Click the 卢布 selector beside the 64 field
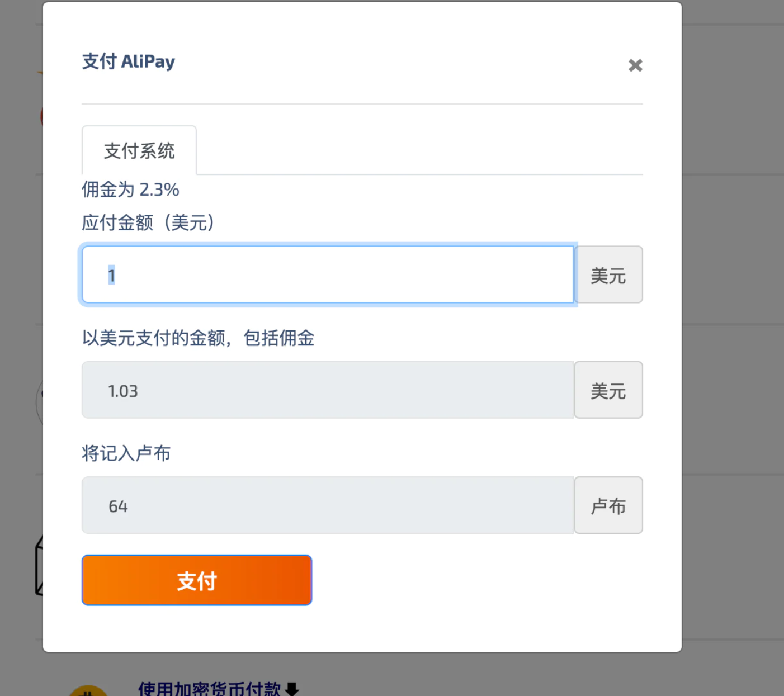Viewport: 784px width, 696px height. pyautogui.click(x=608, y=505)
